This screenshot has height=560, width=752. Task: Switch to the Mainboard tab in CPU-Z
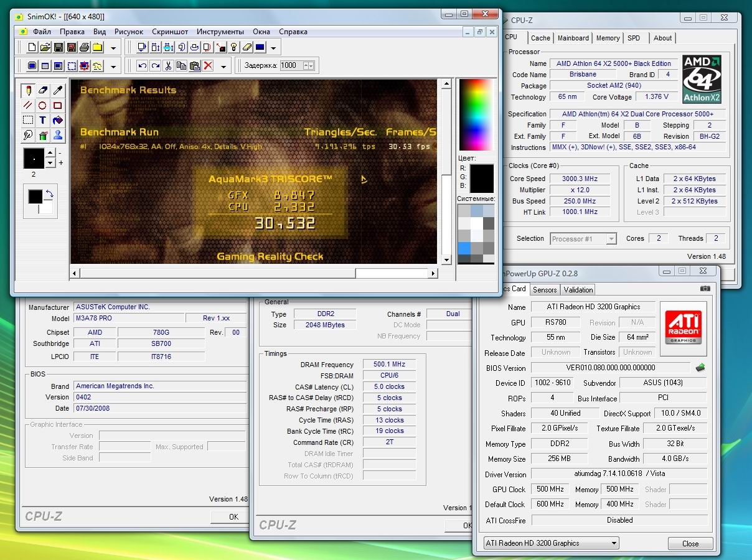[573, 38]
